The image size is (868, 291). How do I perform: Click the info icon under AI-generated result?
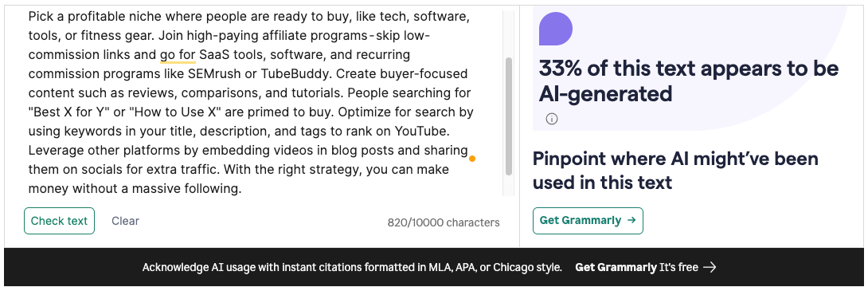551,119
